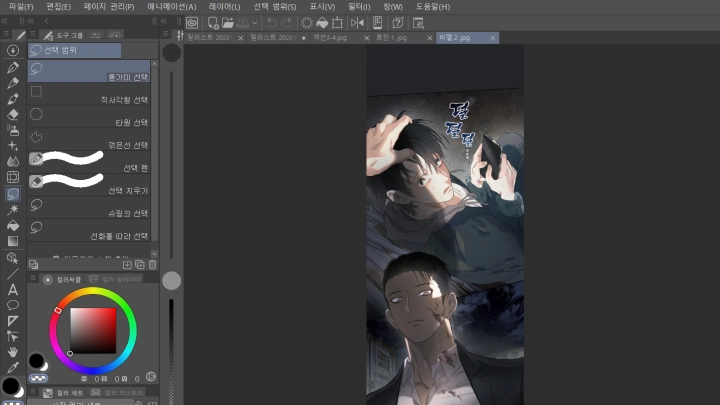Collapse left tool palette double chevron
Screen dimensions: 720x405
click(4, 21)
